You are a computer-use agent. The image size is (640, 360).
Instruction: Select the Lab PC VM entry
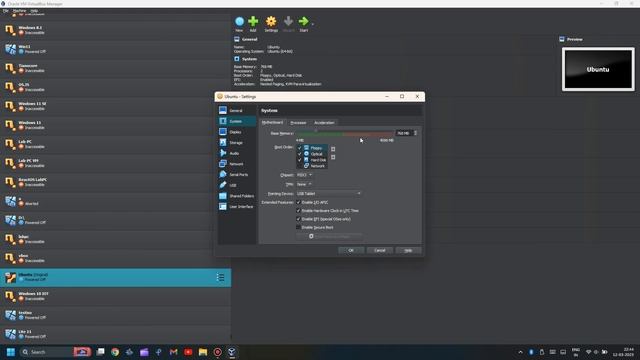click(x=116, y=144)
